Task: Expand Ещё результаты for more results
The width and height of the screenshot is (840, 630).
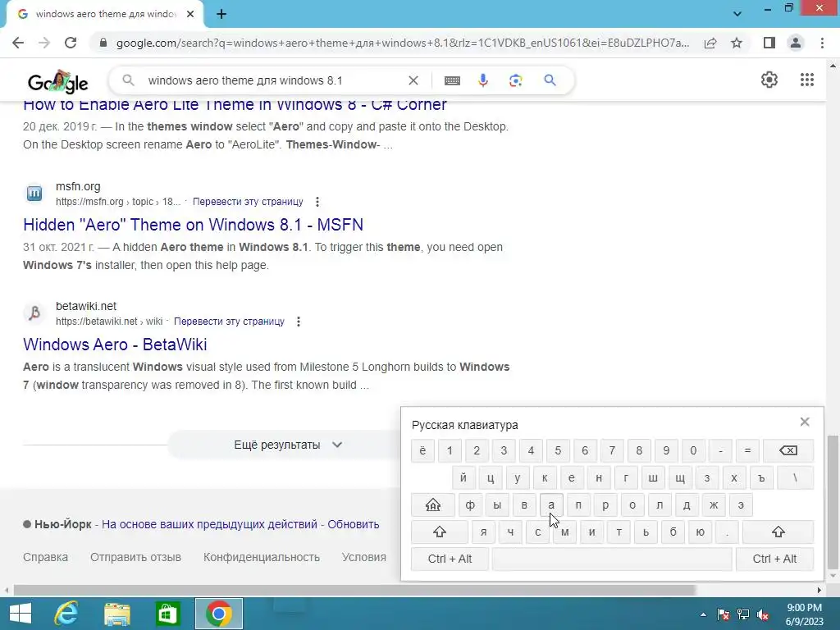Action: (288, 445)
